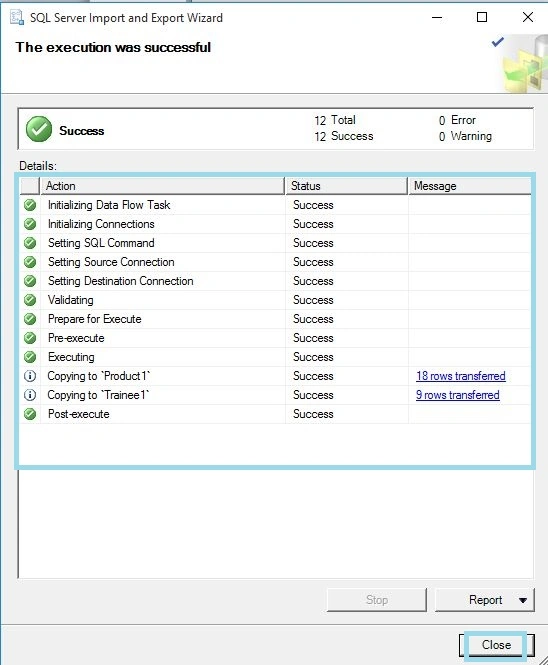Minimize the wizard window
This screenshot has width=548, height=665.
[x=437, y=17]
